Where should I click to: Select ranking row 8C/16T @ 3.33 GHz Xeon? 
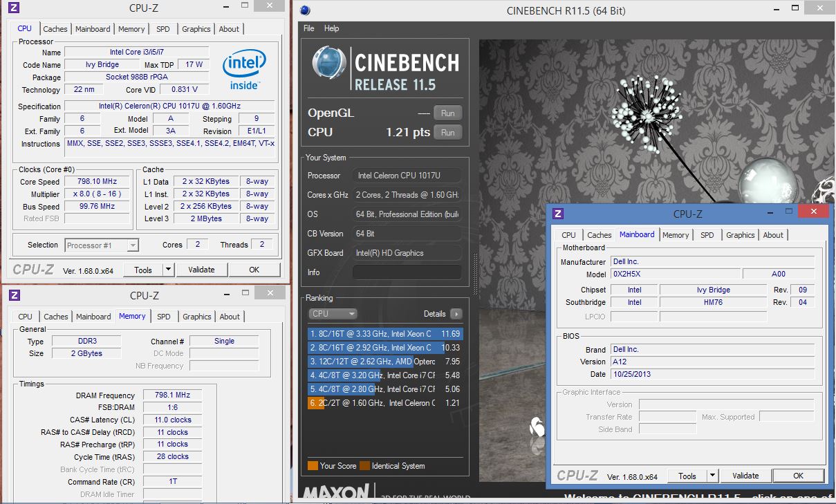point(384,333)
